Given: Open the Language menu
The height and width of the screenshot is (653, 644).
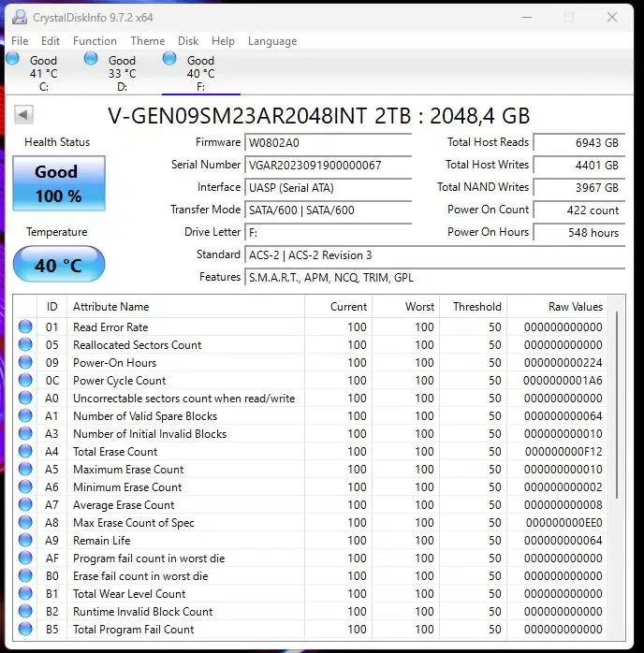Looking at the screenshot, I should pos(272,41).
